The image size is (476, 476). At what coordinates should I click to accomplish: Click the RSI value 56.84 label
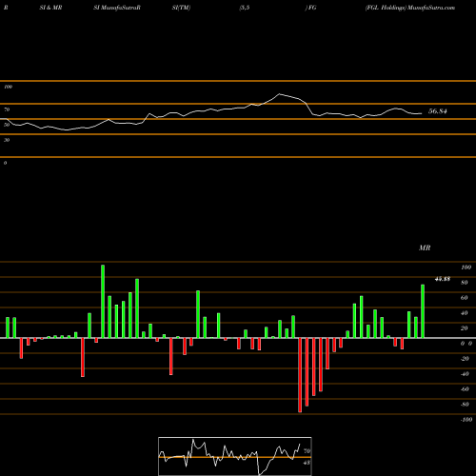[x=438, y=111]
